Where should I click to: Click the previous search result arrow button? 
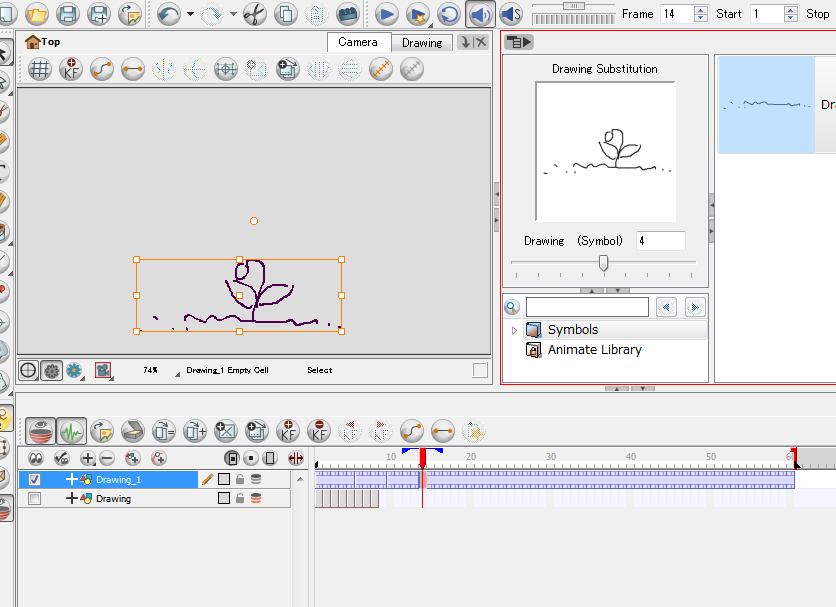[666, 307]
